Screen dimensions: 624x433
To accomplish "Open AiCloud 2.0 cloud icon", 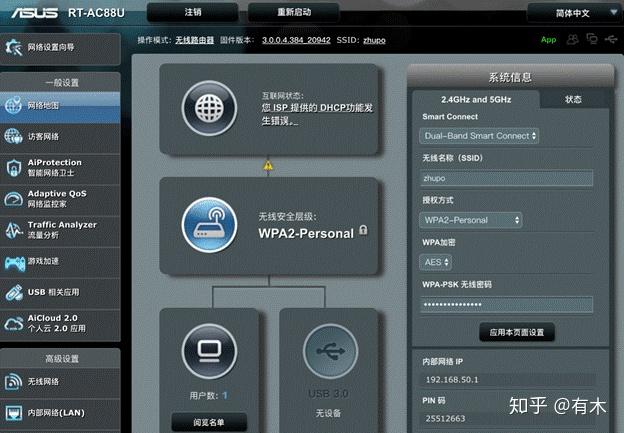I will [14, 324].
